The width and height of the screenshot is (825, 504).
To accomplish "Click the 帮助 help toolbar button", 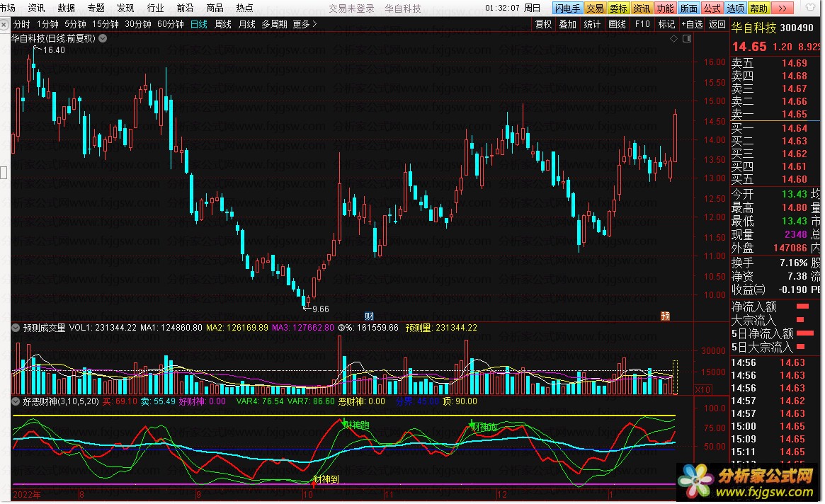I will click(758, 8).
